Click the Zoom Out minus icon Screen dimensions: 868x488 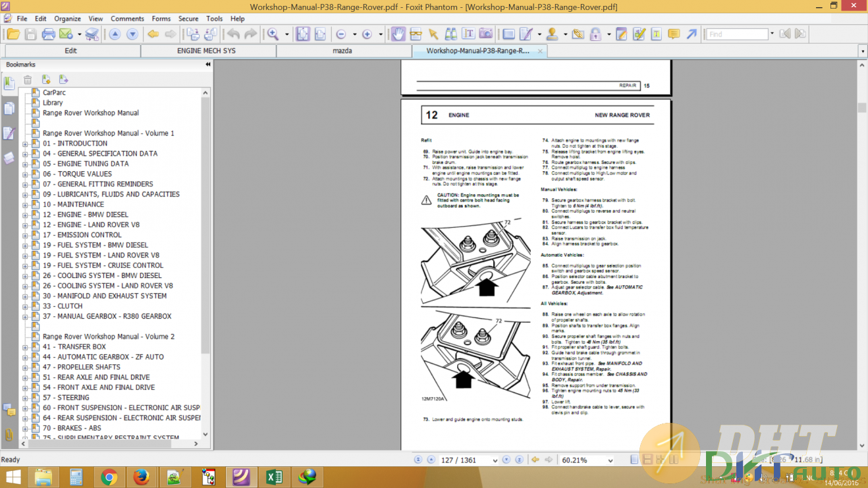(341, 34)
